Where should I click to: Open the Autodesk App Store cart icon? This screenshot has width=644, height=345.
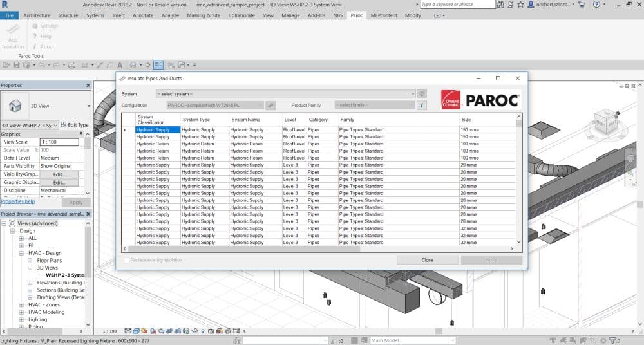[582, 5]
